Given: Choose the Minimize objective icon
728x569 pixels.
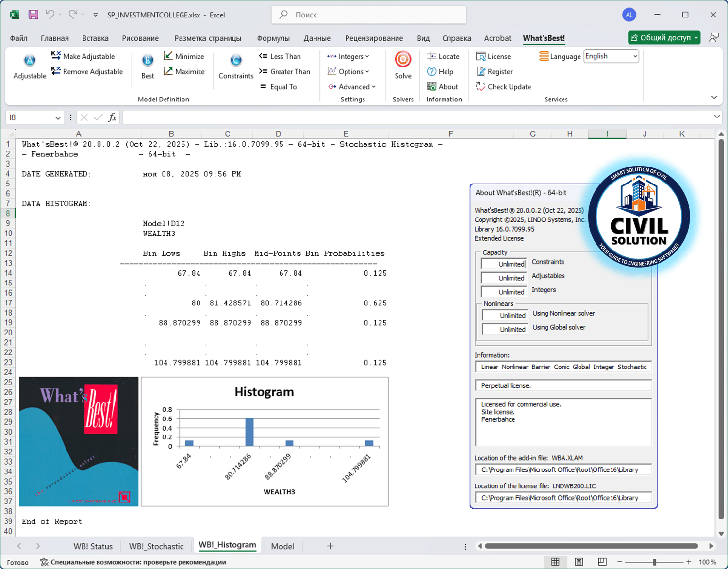Looking at the screenshot, I should [x=168, y=56].
